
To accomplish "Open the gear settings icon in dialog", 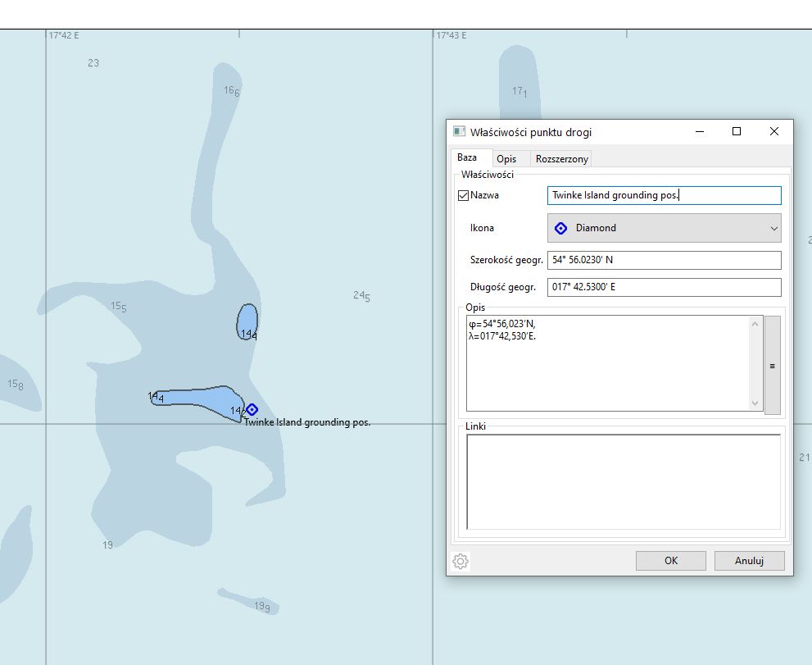I will [x=460, y=561].
